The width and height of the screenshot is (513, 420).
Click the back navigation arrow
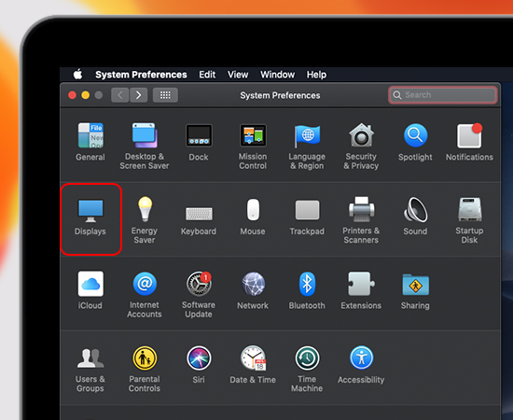(x=119, y=95)
